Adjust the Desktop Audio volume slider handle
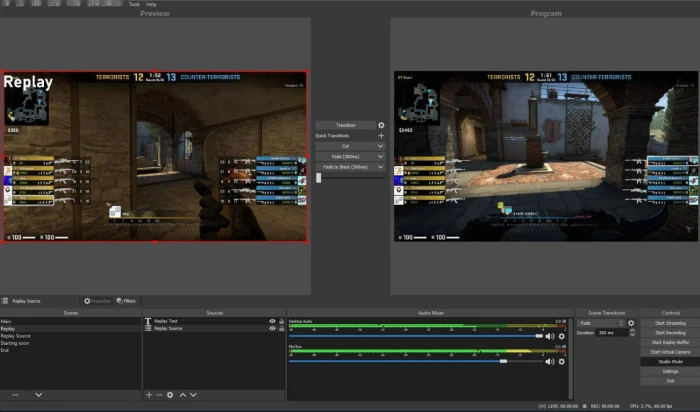The height and width of the screenshot is (412, 700). [x=539, y=336]
